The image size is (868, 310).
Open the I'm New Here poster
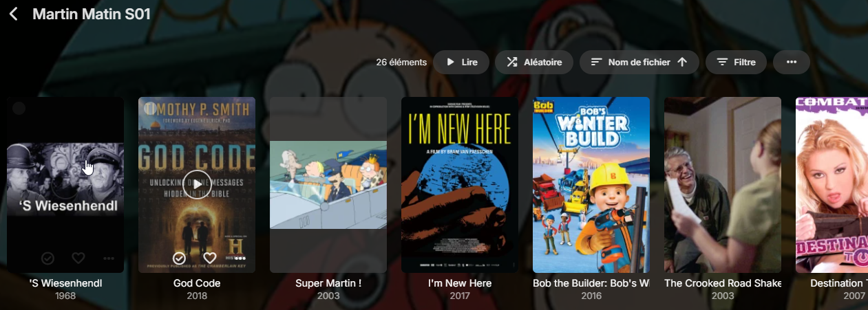(460, 184)
